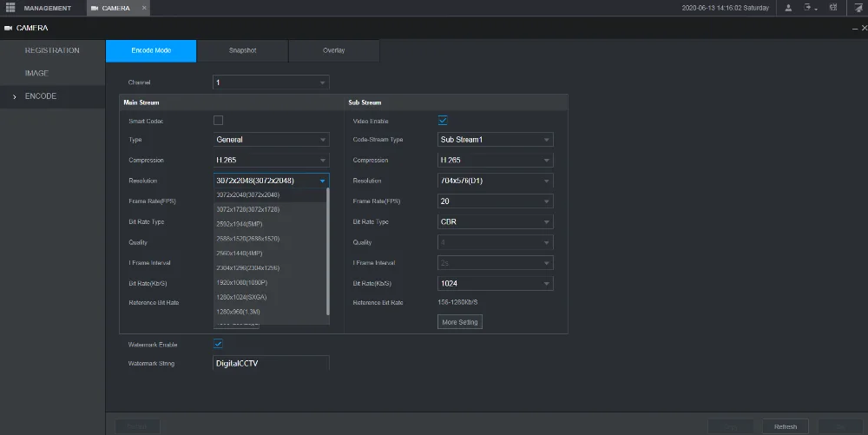868x435 pixels.
Task: Close the Camera tab with its X
Action: point(144,8)
